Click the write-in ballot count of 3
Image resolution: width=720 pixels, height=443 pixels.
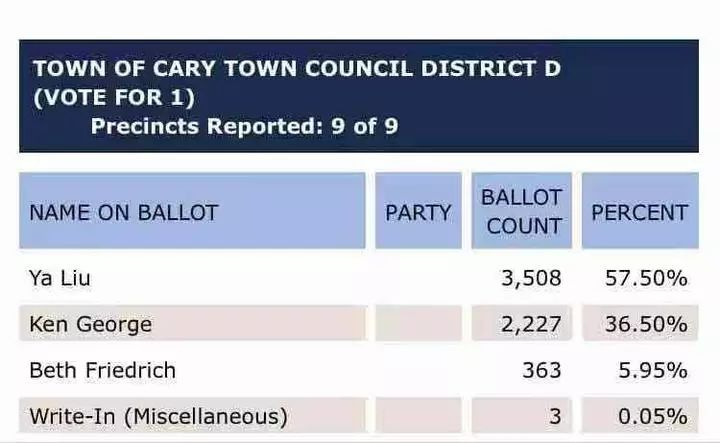point(555,417)
